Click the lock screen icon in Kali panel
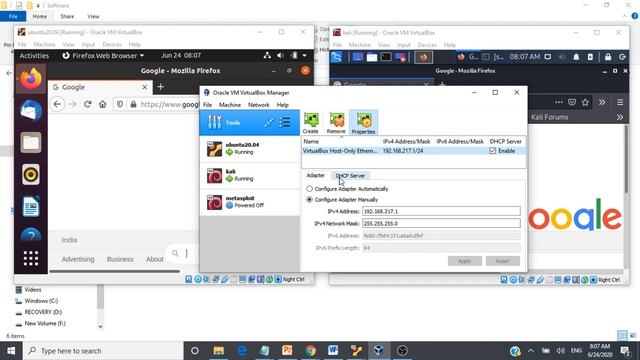Image resolution: width=640 pixels, height=360 pixels. coord(608,57)
